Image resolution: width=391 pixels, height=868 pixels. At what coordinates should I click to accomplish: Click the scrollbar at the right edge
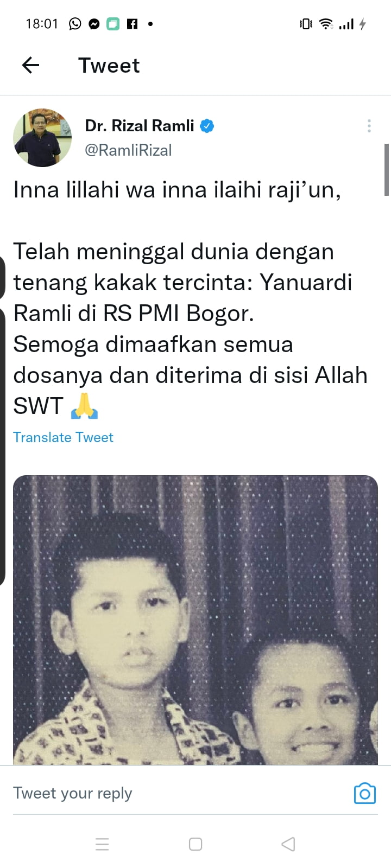pos(387,169)
